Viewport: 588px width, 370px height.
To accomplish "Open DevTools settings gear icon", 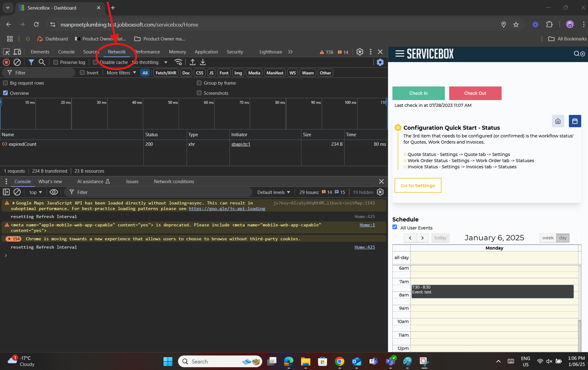I will [x=360, y=52].
